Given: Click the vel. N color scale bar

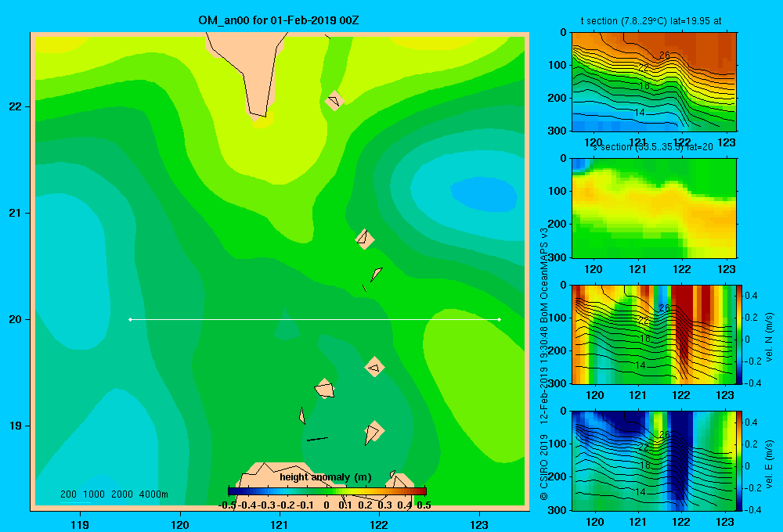Looking at the screenshot, I should (x=740, y=334).
